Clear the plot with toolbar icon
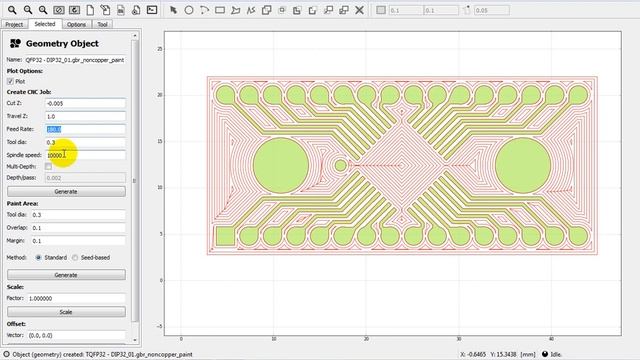 [59, 10]
